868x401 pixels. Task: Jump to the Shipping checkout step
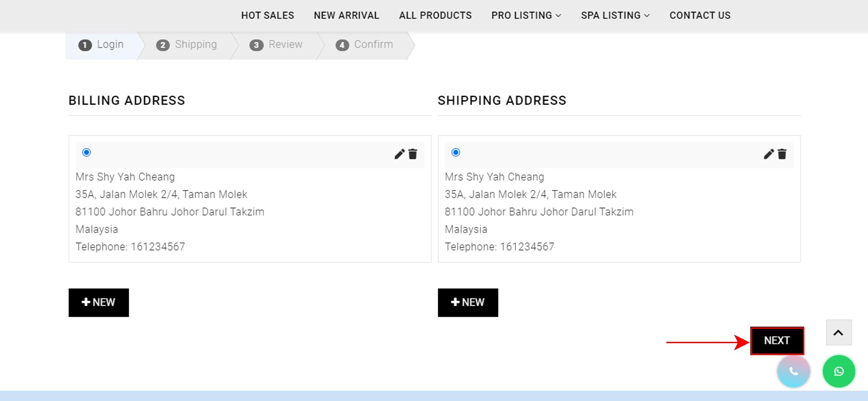pos(187,45)
